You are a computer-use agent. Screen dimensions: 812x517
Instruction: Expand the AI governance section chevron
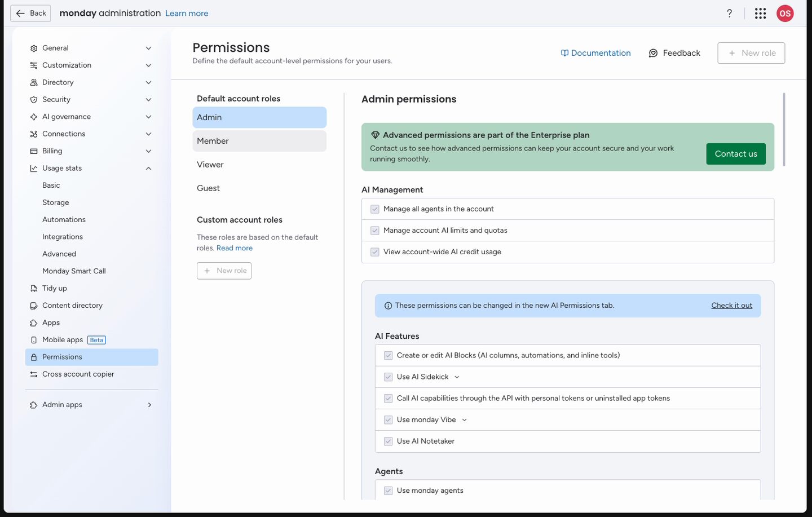click(148, 117)
